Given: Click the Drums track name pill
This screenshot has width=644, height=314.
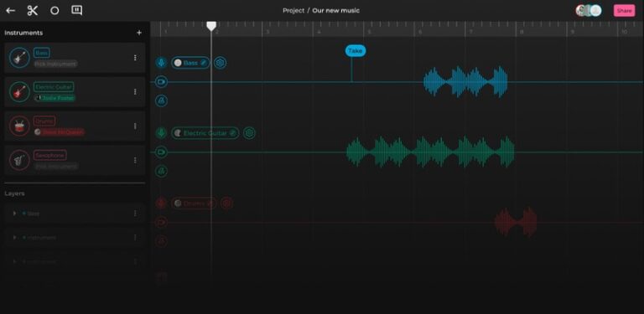Looking at the screenshot, I should click(194, 203).
